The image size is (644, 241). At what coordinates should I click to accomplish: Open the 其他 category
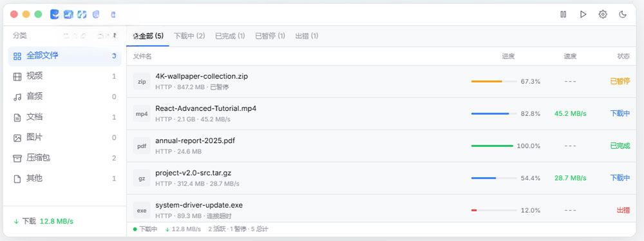[64, 178]
